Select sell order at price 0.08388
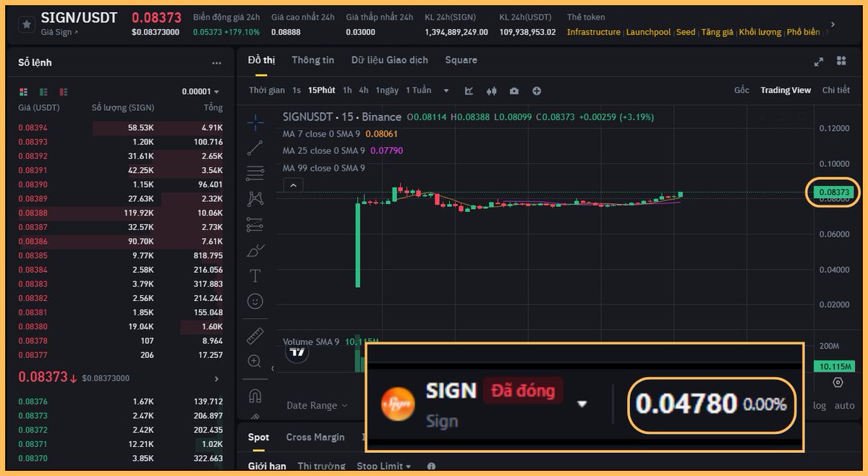This screenshot has width=868, height=476. (121, 213)
